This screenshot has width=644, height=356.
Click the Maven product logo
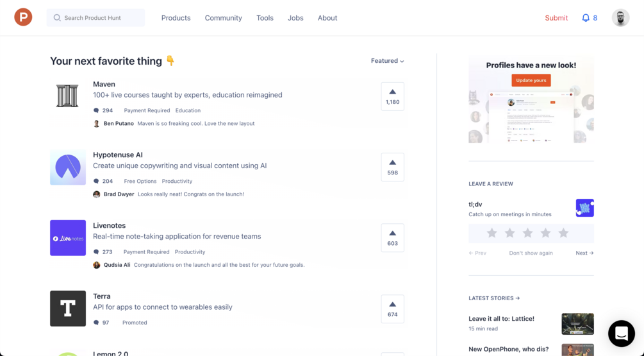67,96
